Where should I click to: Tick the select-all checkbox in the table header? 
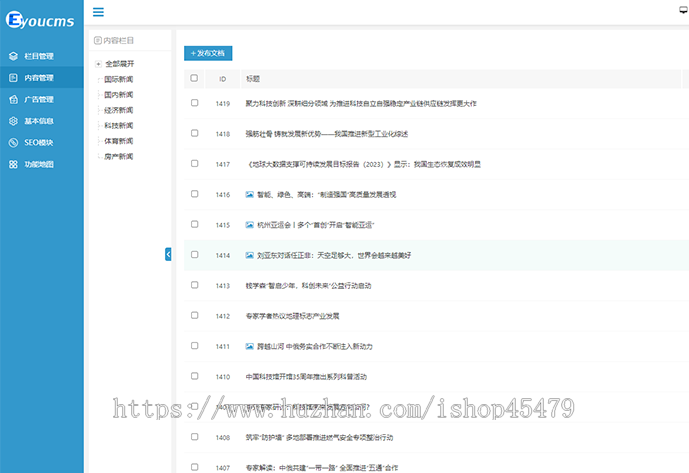click(x=194, y=78)
